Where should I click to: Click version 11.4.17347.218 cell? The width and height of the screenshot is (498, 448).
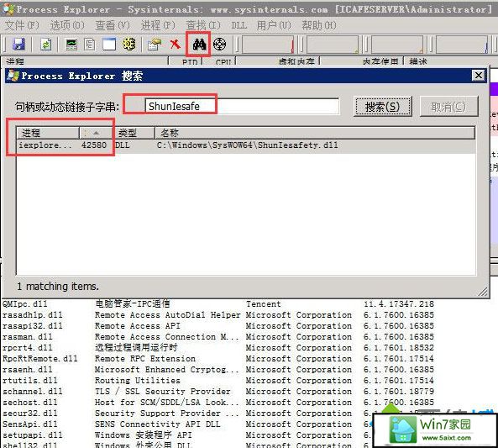[x=399, y=304]
